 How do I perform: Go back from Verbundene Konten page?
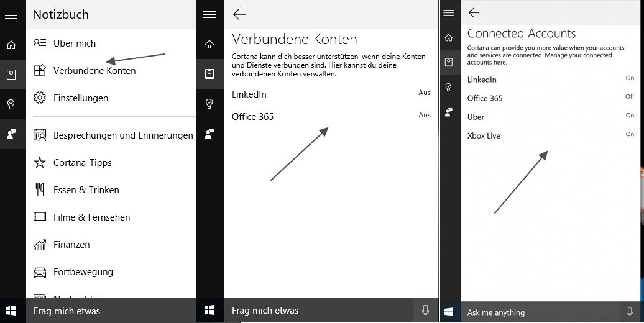(x=239, y=14)
